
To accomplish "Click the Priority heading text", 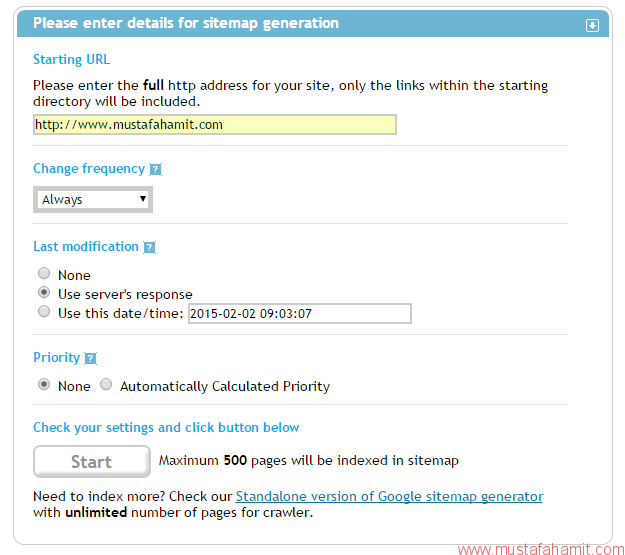I will (x=57, y=358).
